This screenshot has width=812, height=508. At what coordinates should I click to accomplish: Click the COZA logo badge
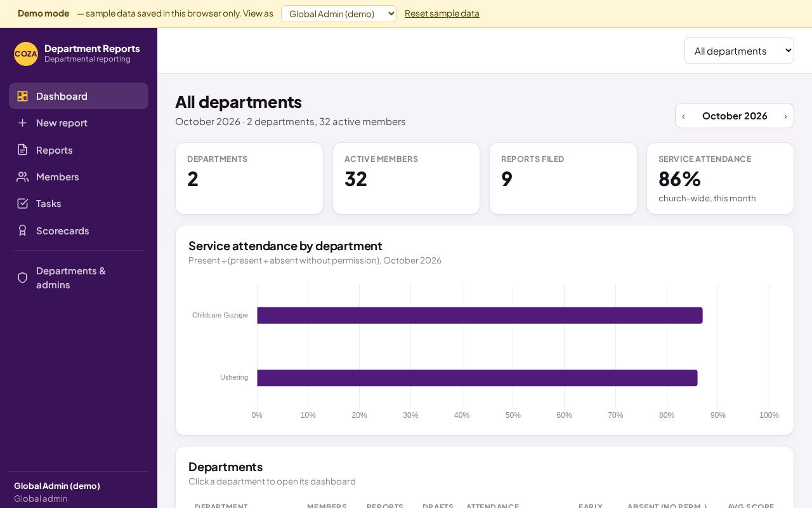(x=26, y=54)
